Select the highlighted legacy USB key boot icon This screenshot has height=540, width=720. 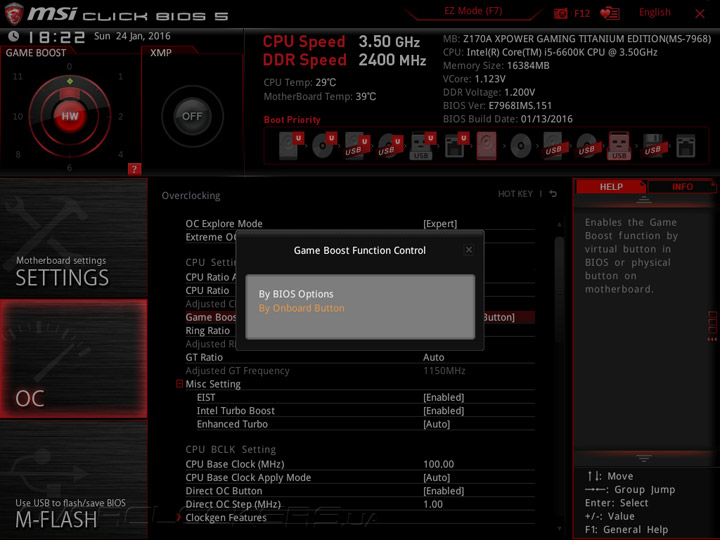coord(619,146)
